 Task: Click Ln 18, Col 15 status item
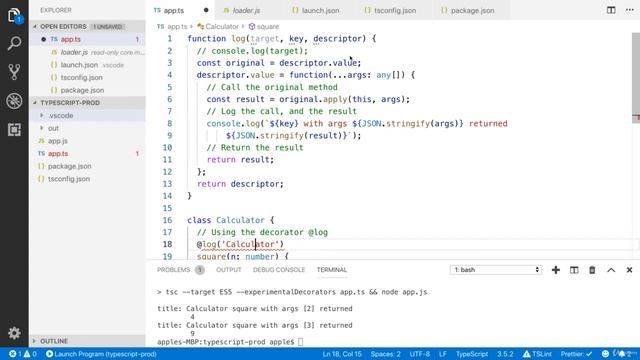click(342, 354)
